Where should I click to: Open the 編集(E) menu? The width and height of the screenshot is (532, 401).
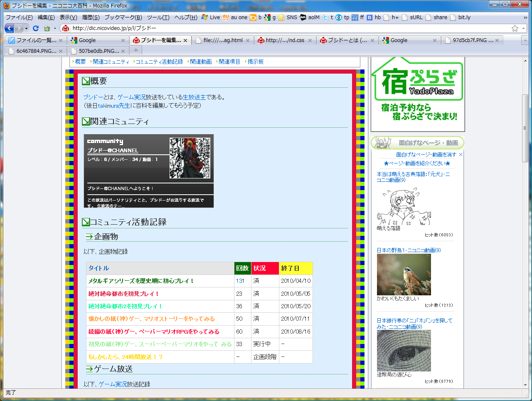[x=46, y=17]
